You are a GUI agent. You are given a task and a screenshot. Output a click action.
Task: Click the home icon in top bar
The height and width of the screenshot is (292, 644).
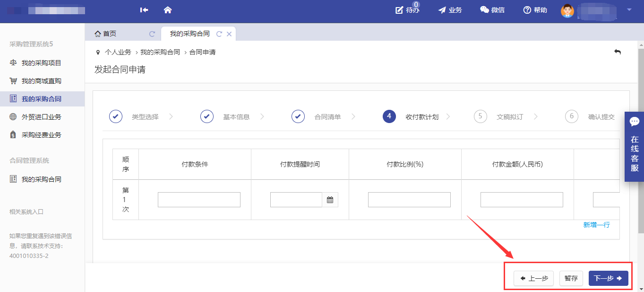pyautogui.click(x=167, y=10)
